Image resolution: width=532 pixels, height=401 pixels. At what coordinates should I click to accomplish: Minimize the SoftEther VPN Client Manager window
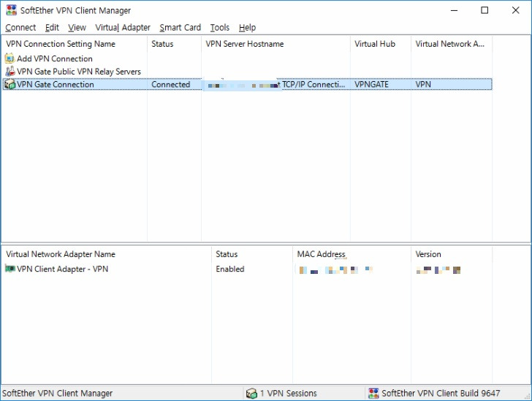454,10
